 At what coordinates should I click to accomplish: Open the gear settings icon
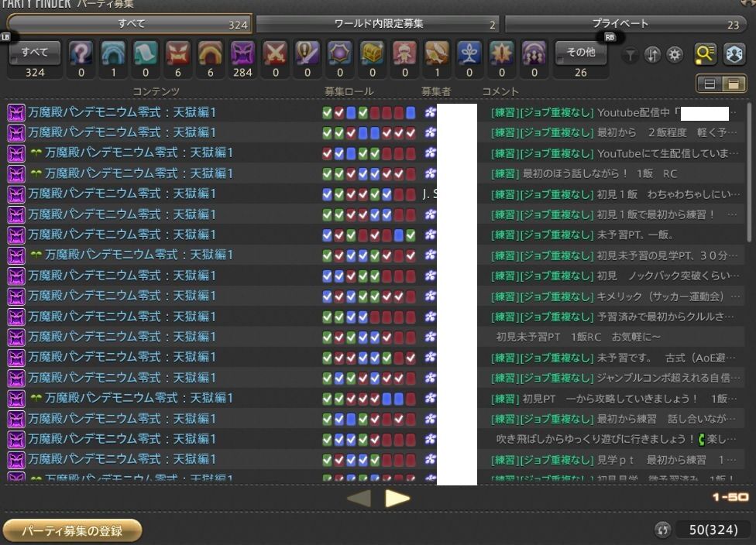click(675, 54)
